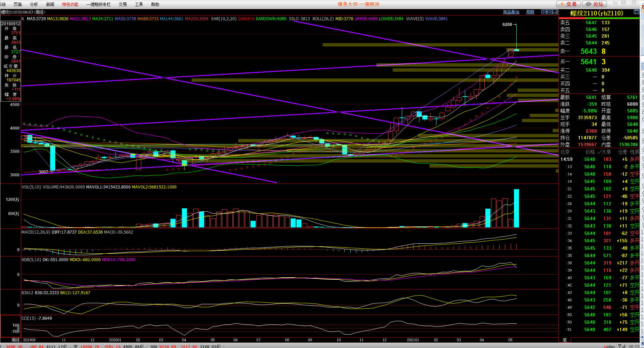Click the MACD(12,26,9) indicator label
Screen dimensions: 644x348
tap(36, 232)
